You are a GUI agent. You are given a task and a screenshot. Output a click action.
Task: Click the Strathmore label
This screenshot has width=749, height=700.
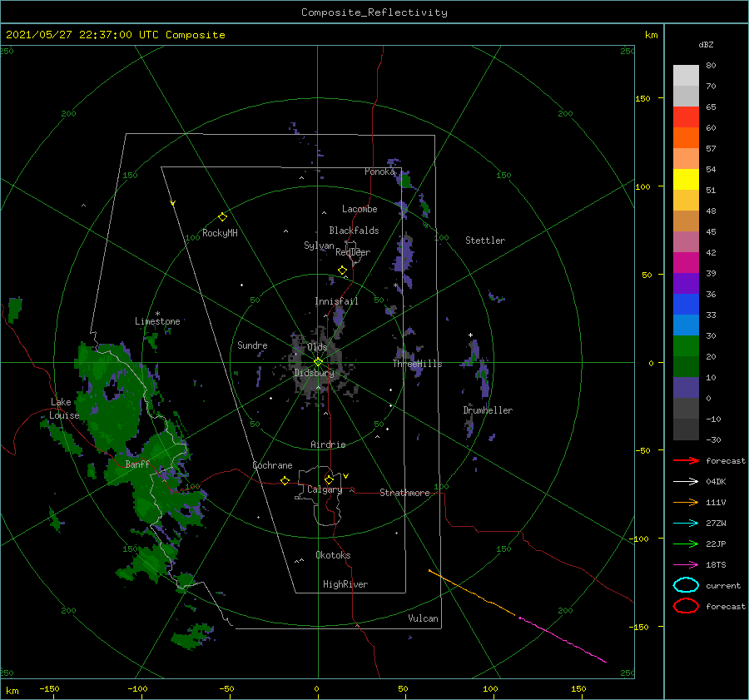coord(404,493)
